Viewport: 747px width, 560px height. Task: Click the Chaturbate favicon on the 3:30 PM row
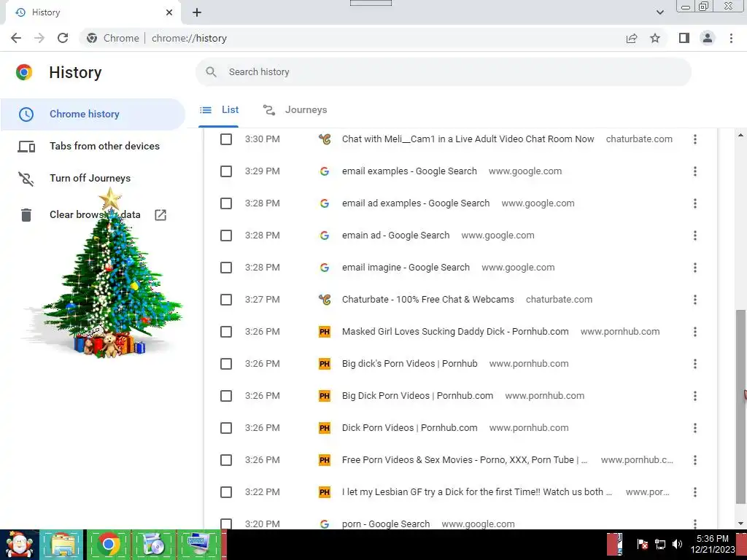325,139
